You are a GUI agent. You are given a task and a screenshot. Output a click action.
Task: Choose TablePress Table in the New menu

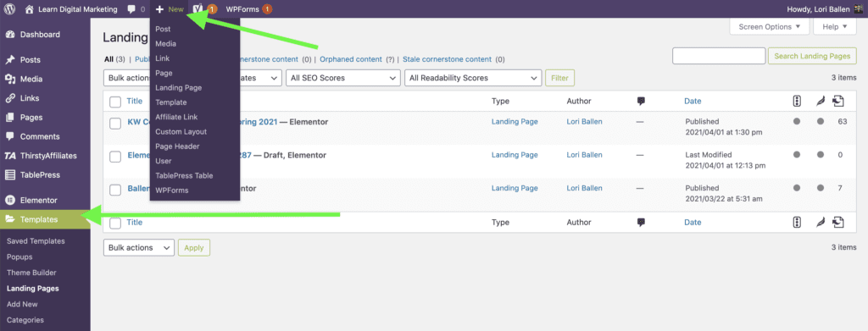click(x=184, y=176)
